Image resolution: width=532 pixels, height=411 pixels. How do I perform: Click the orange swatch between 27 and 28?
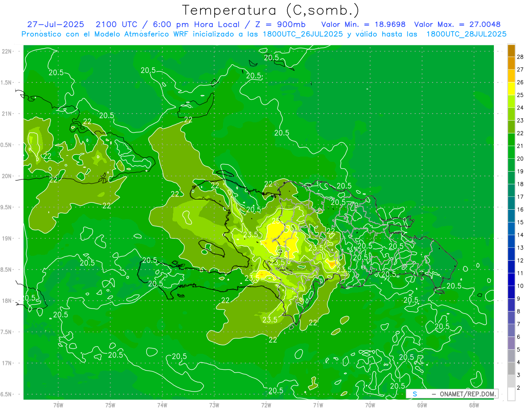pyautogui.click(x=511, y=63)
